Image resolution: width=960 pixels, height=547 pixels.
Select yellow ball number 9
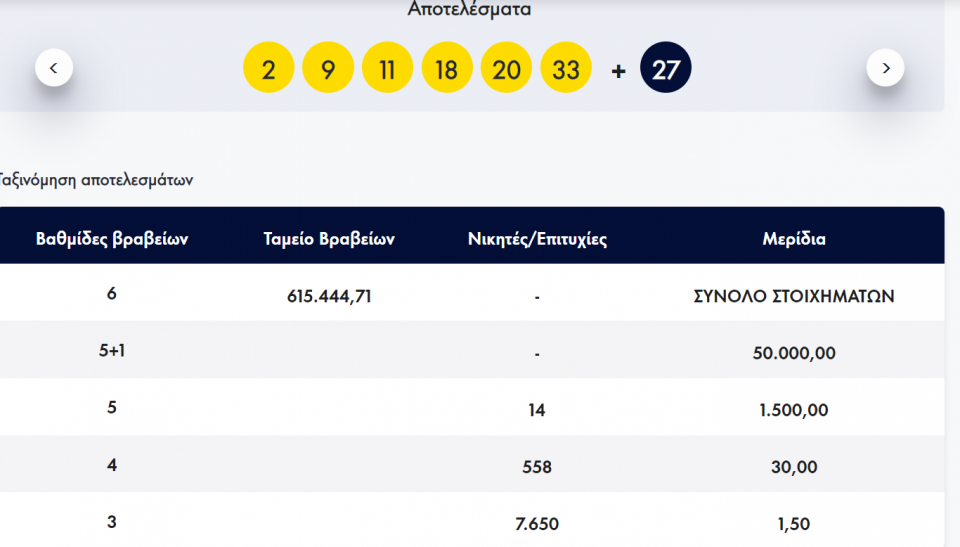tap(328, 69)
